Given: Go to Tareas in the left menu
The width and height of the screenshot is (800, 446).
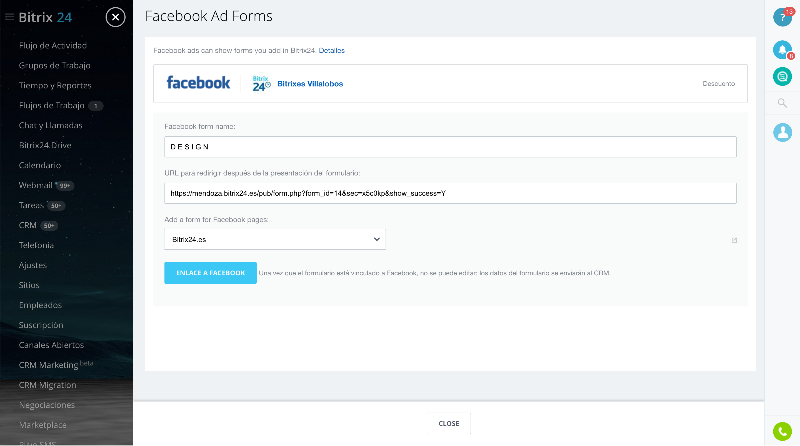Looking at the screenshot, I should (31, 205).
